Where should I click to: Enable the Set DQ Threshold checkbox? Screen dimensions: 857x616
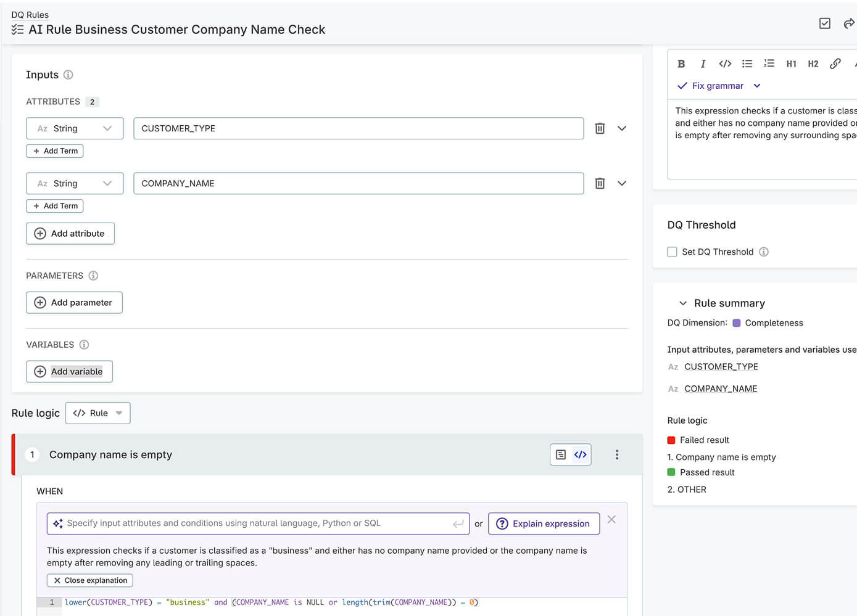coord(673,252)
